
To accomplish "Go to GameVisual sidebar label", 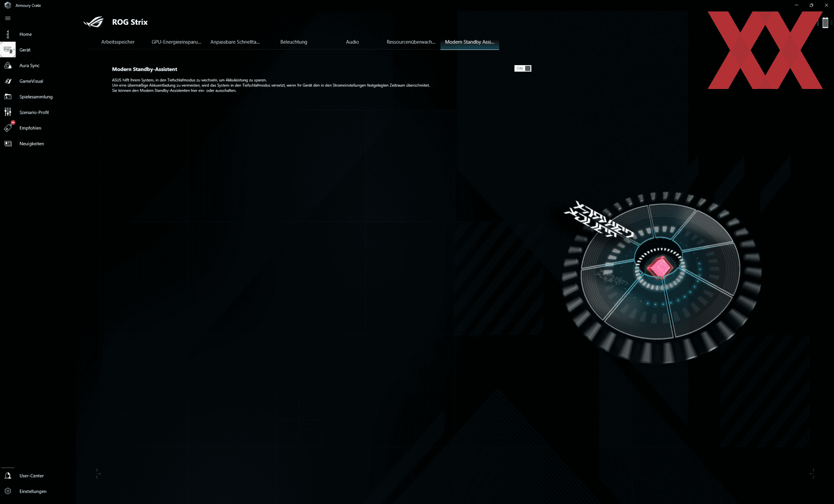I will coord(31,81).
